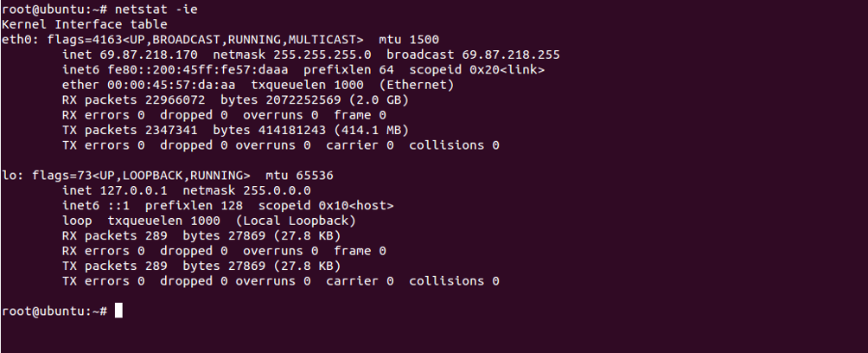Viewport: 868px width, 353px height.
Task: Click the "scopeid 0x10<host>" text
Action: coord(326,206)
